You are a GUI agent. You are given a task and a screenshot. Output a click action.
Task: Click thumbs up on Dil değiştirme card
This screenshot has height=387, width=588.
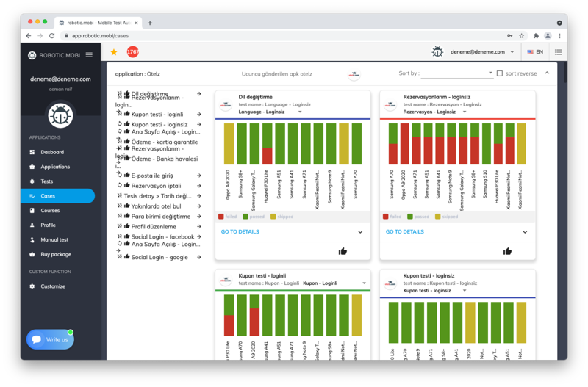343,251
